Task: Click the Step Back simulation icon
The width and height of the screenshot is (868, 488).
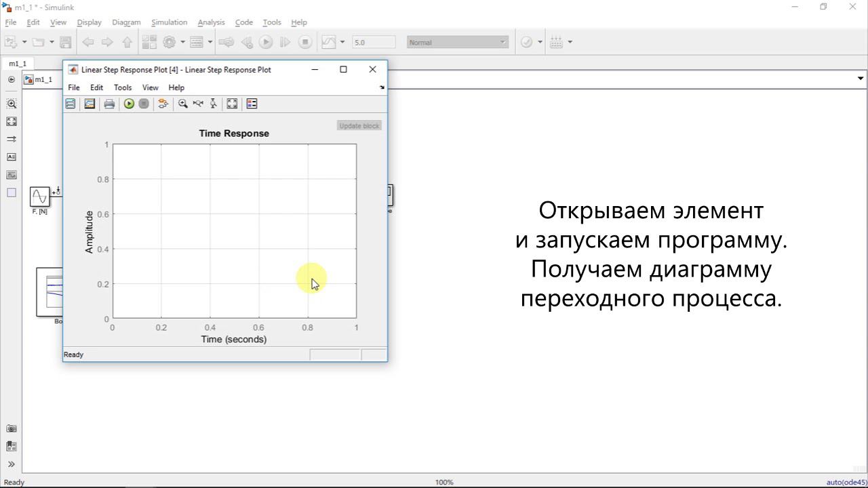Action: [247, 42]
